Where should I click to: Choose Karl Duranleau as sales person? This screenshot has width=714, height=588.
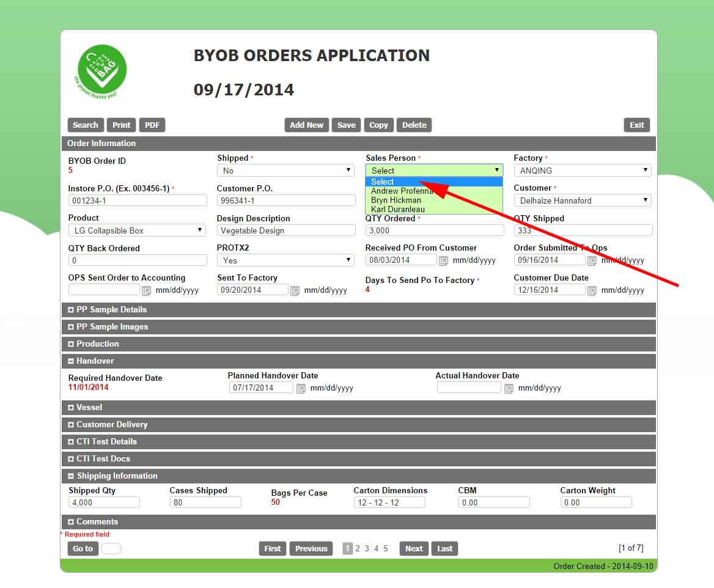[434, 209]
